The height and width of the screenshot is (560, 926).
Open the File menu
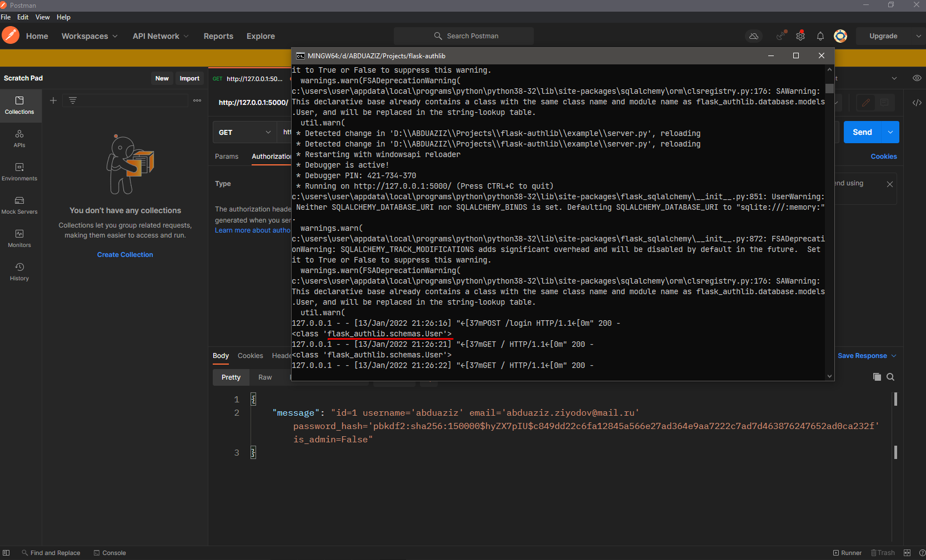coord(6,17)
